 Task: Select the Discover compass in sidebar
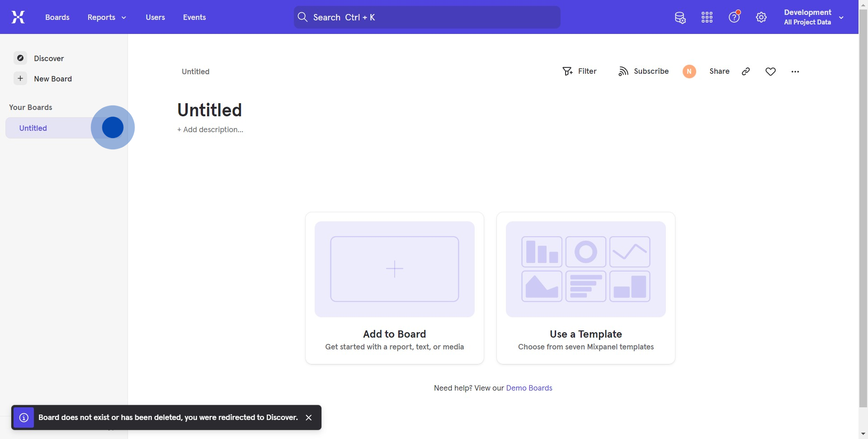click(20, 58)
